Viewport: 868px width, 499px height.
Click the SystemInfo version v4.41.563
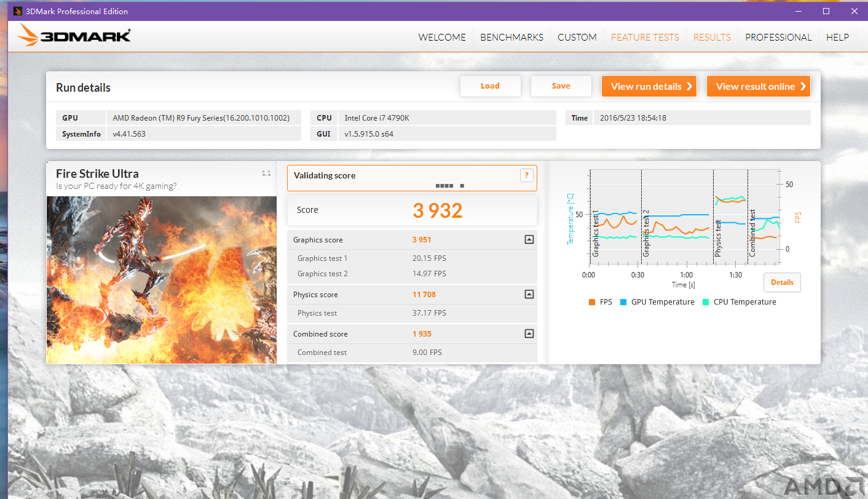(x=129, y=134)
